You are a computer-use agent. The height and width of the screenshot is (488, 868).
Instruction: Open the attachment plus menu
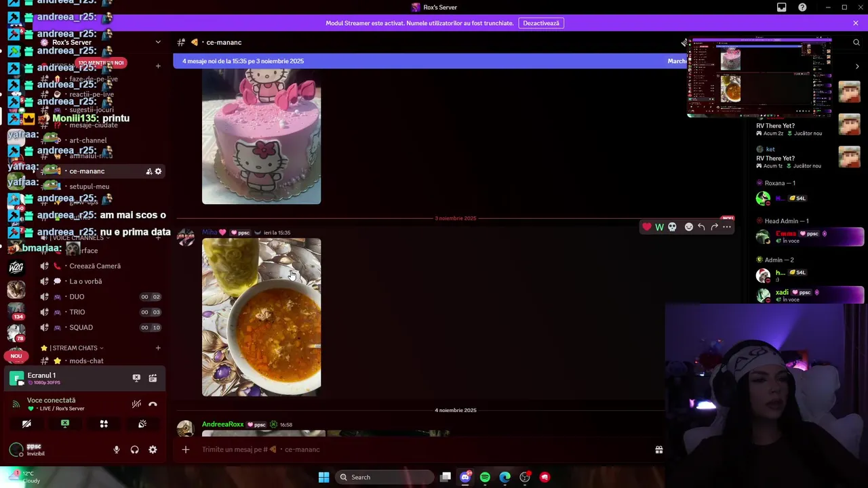[185, 449]
